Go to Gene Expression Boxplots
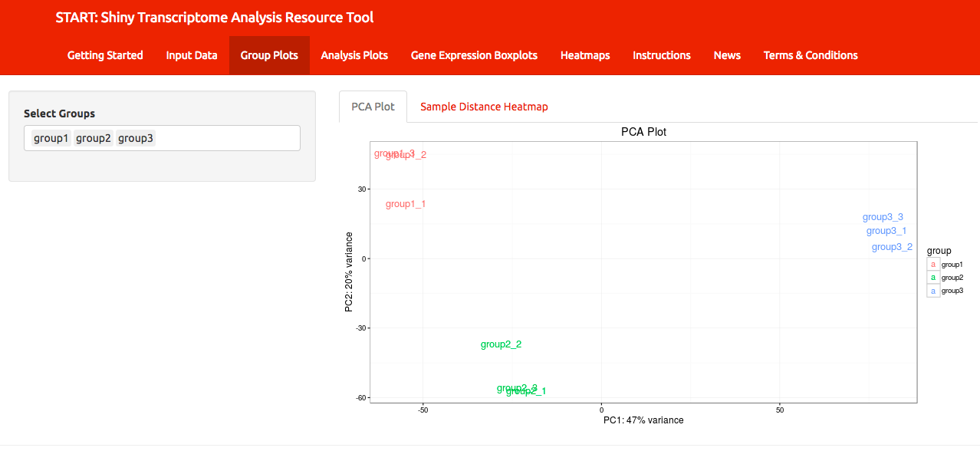980x451 pixels. [474, 55]
